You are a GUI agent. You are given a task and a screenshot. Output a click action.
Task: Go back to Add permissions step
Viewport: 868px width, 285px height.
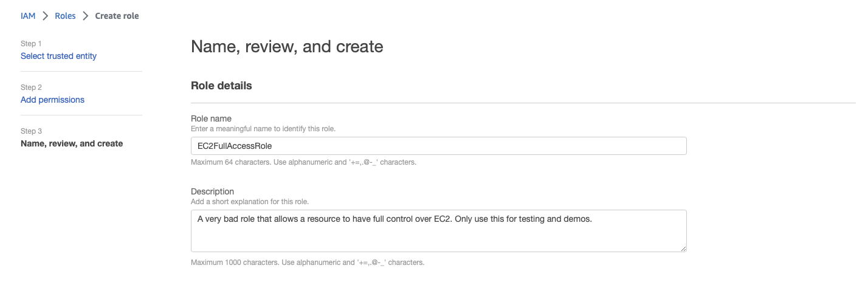point(52,100)
